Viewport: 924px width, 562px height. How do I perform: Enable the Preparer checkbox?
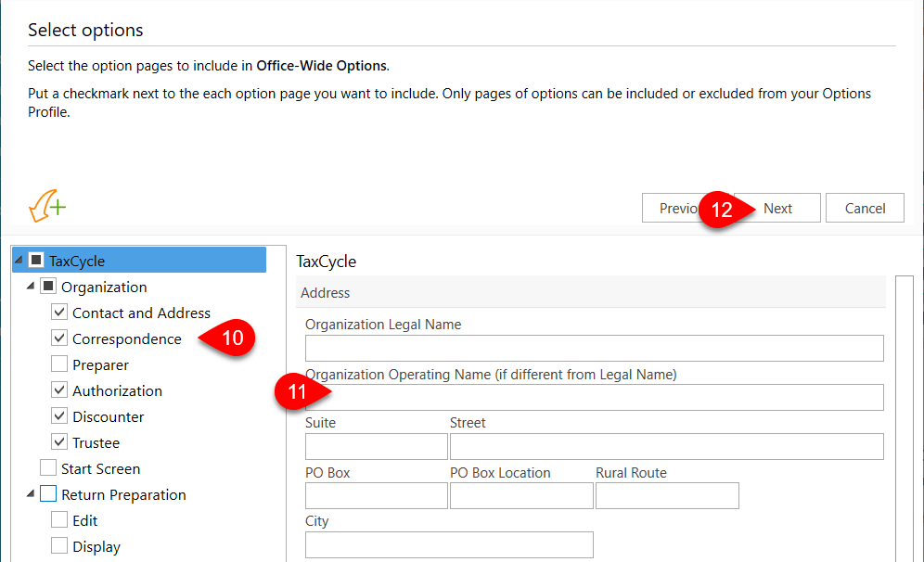[x=59, y=365]
